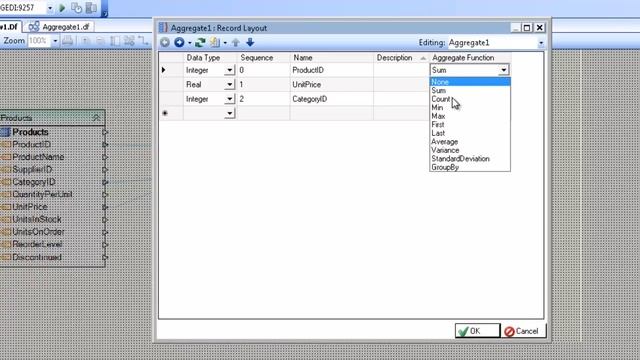Screen dimensions: 640x360
Task: Open Data Type dropdown for the ProductID row
Action: coord(229,70)
